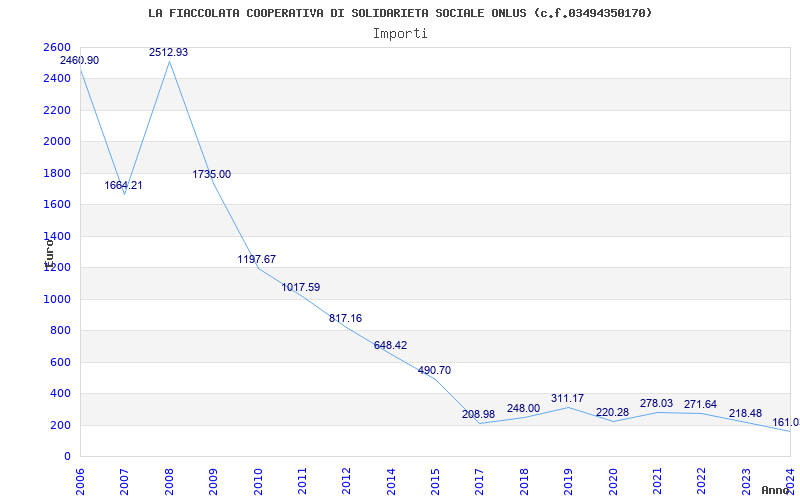Click the x-axis year 2012
Screen dimensions: 800x500
click(346, 482)
